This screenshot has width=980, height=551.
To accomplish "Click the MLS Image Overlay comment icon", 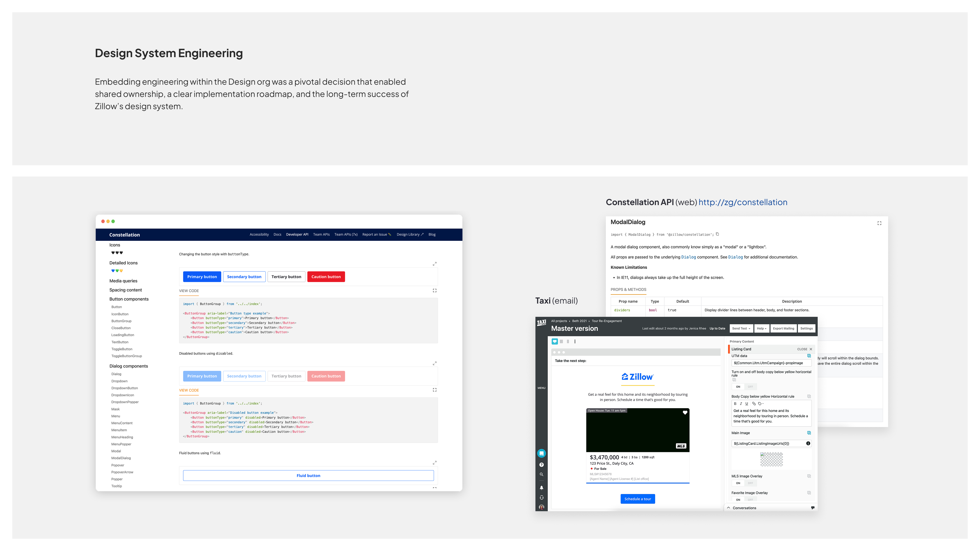I will [x=809, y=476].
